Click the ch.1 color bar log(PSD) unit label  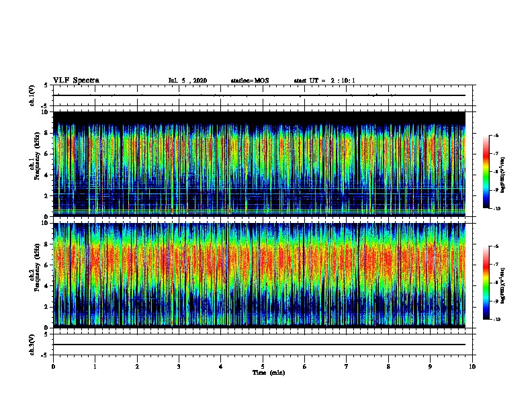coord(502,175)
